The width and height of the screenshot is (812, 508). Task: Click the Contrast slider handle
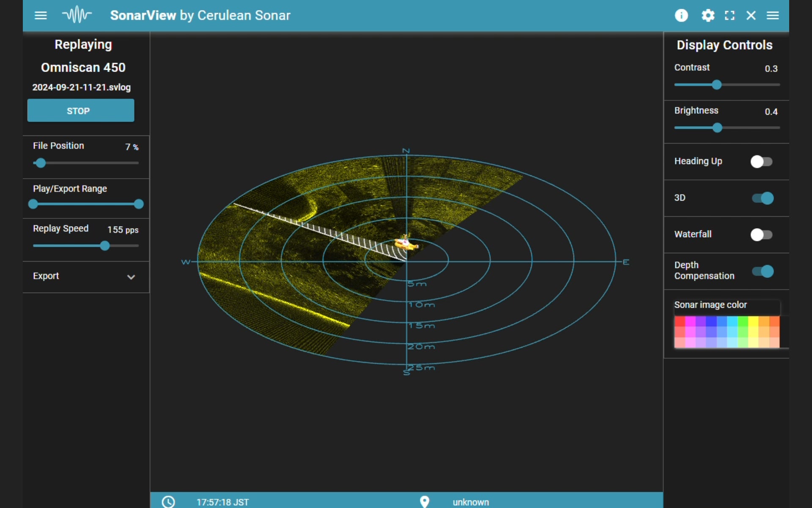click(716, 85)
